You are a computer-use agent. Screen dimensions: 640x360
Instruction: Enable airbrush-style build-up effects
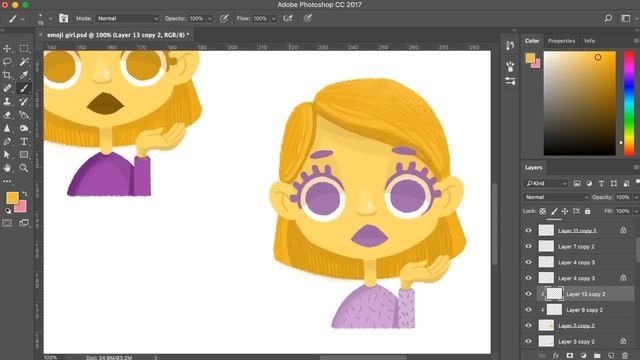click(x=288, y=18)
